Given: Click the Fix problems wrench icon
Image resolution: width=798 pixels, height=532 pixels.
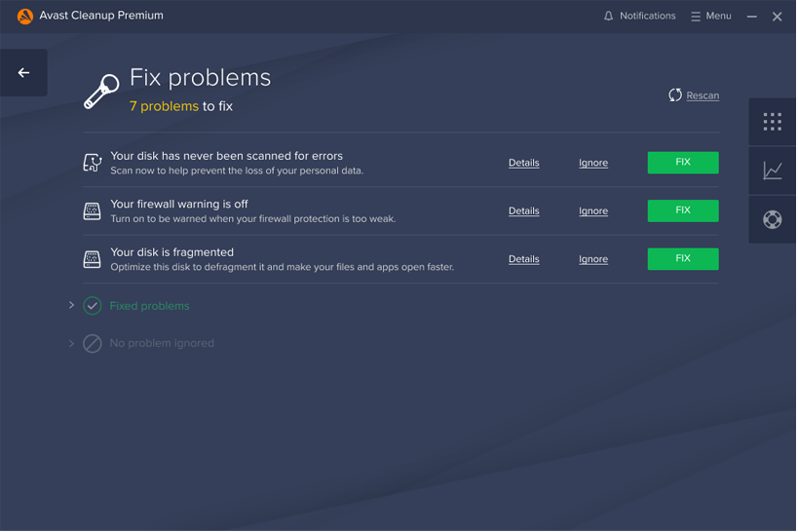Looking at the screenshot, I should 101,92.
